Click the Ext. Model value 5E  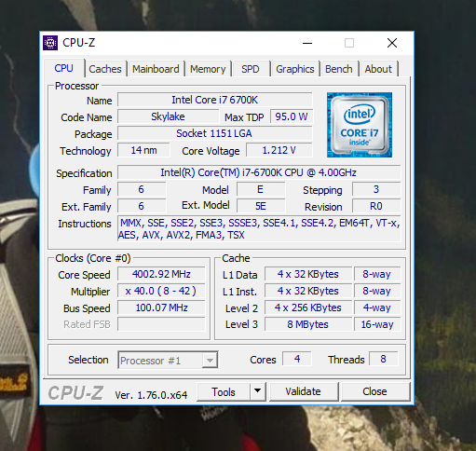pos(261,206)
